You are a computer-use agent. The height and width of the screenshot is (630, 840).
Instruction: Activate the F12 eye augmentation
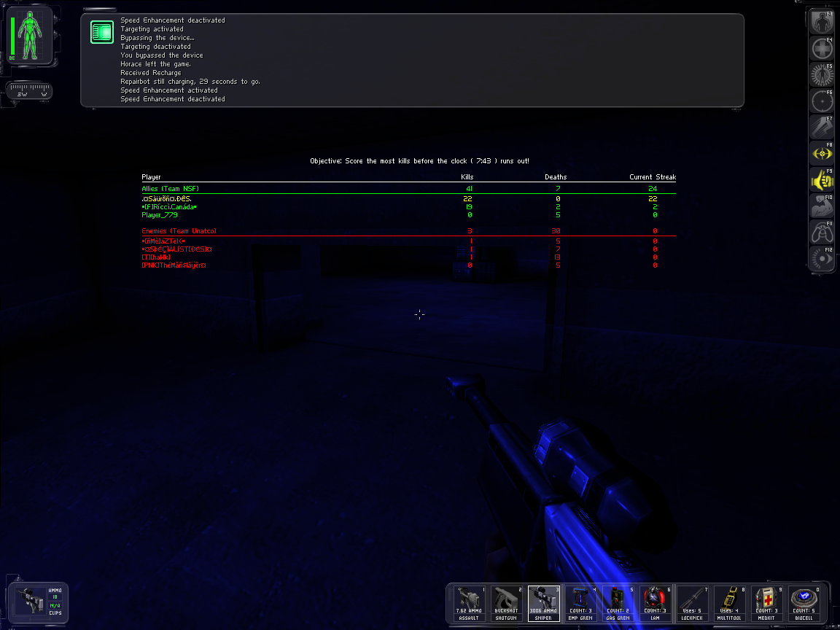822,258
